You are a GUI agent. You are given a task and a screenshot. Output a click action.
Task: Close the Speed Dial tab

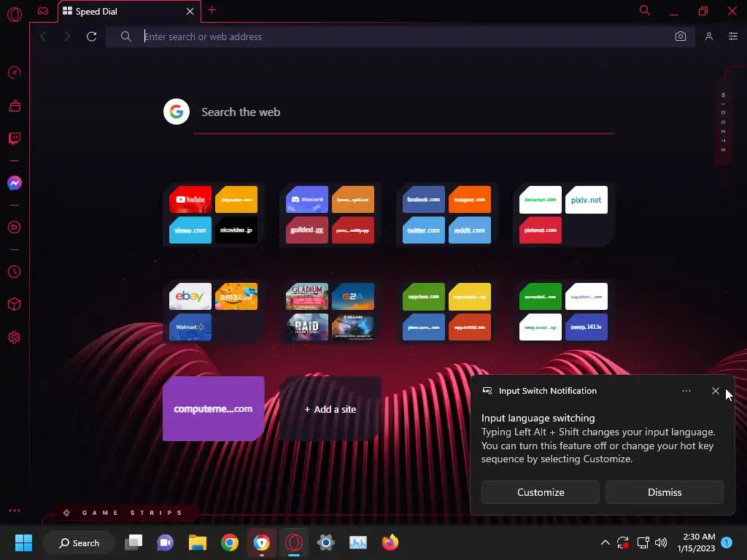190,11
